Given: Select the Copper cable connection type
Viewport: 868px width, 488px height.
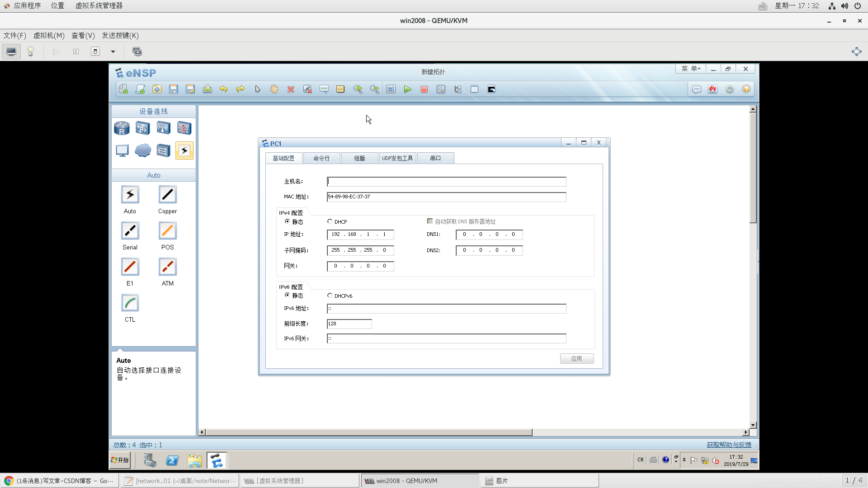Looking at the screenshot, I should tap(167, 195).
